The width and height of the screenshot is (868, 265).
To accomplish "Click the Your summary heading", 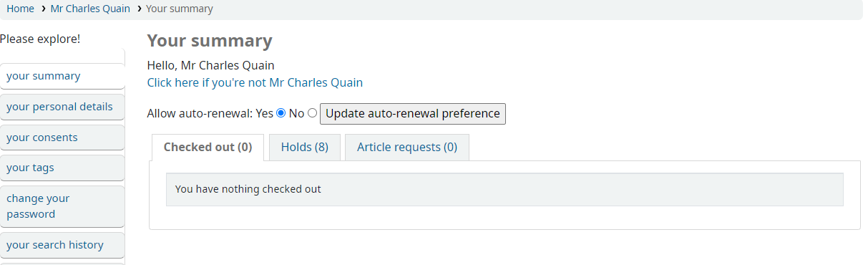I will (x=210, y=41).
